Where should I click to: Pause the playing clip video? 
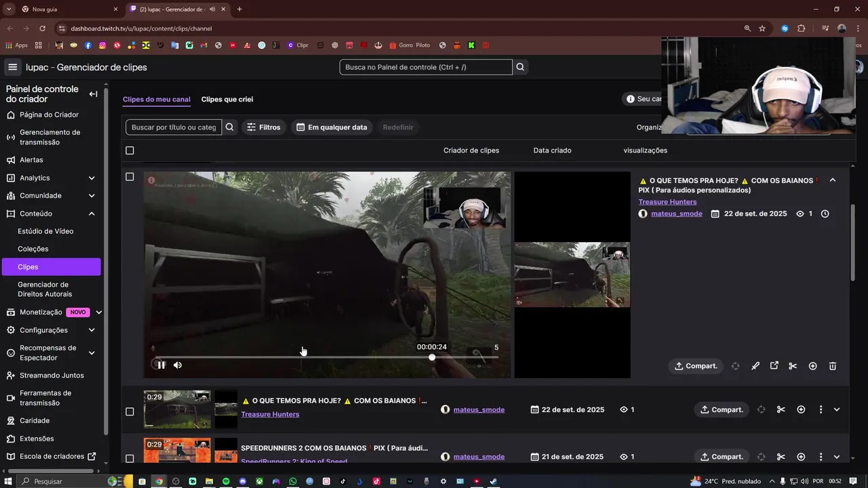pos(161,365)
